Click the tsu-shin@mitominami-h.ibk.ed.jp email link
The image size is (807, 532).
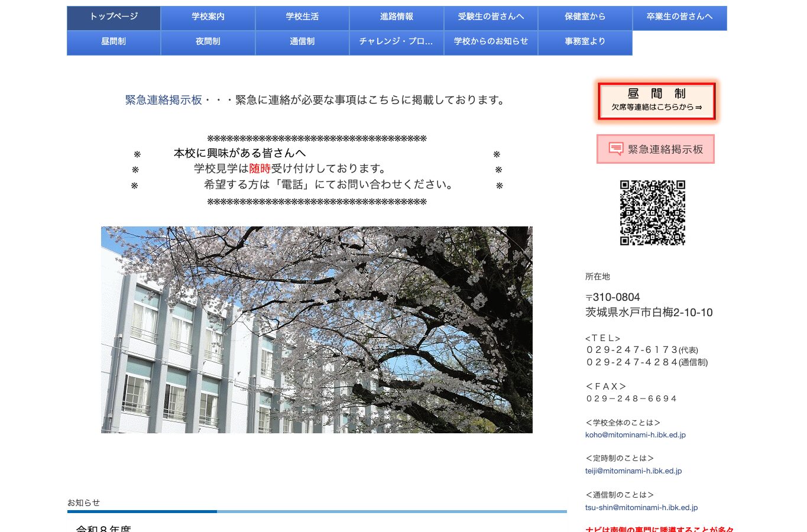tap(641, 508)
